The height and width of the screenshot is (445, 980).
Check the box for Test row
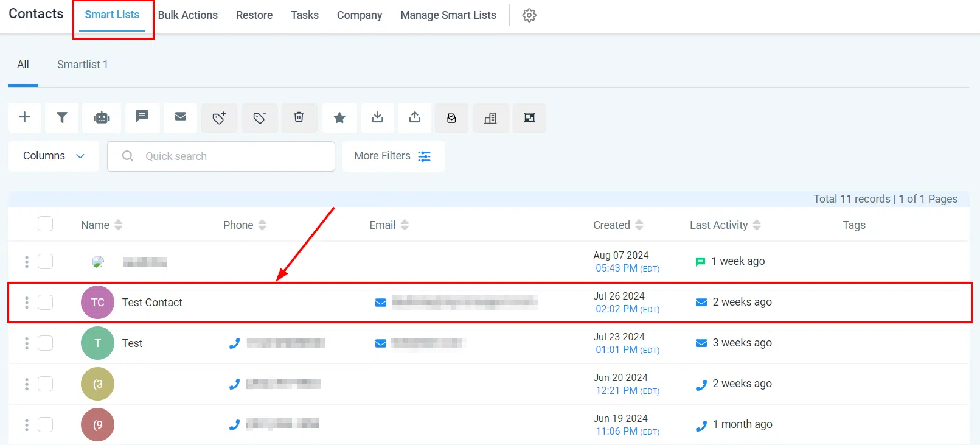pos(45,343)
